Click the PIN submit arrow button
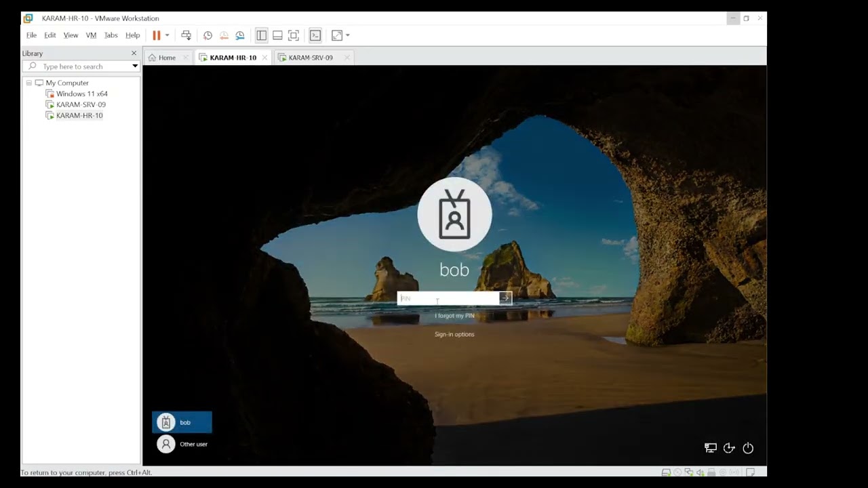868x488 pixels. 505,298
